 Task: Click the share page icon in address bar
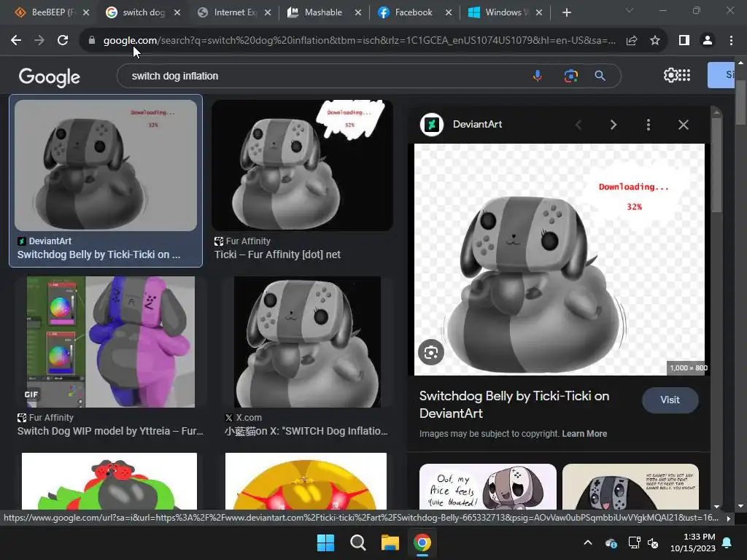(x=632, y=41)
